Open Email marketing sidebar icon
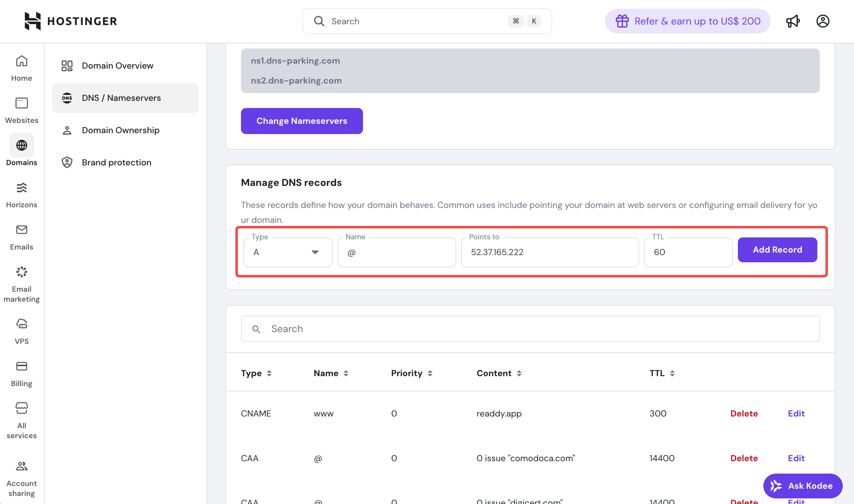 (21, 284)
